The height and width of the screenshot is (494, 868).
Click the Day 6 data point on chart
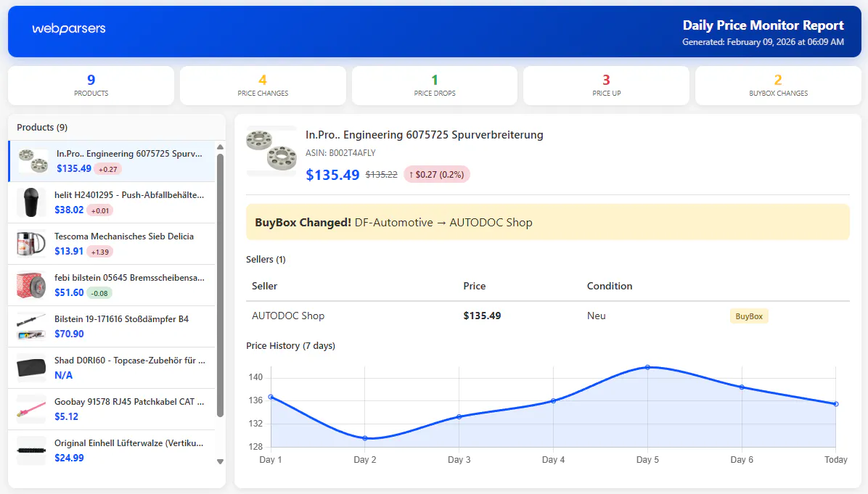point(742,387)
